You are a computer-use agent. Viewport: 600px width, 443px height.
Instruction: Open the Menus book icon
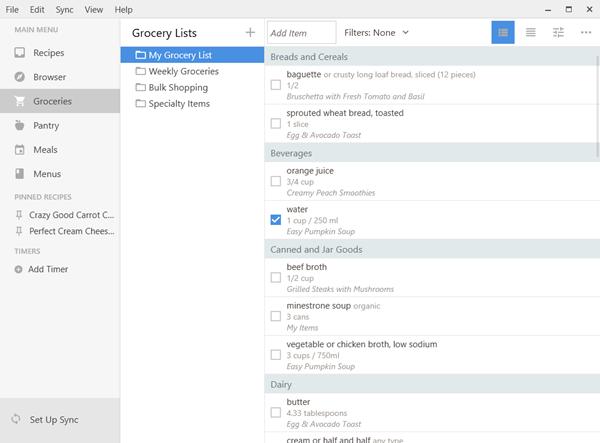[x=20, y=174]
